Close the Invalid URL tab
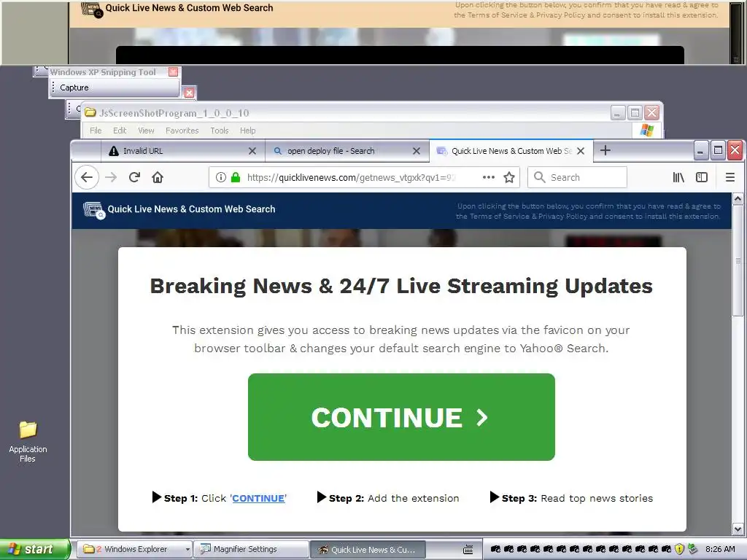 (x=252, y=151)
